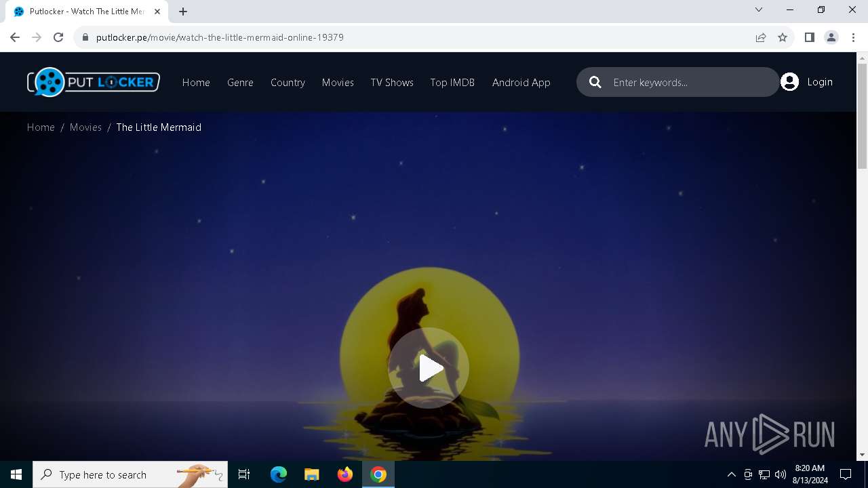Screen dimensions: 868x488
Task: Play The Little Mermaid video
Action: [x=428, y=368]
